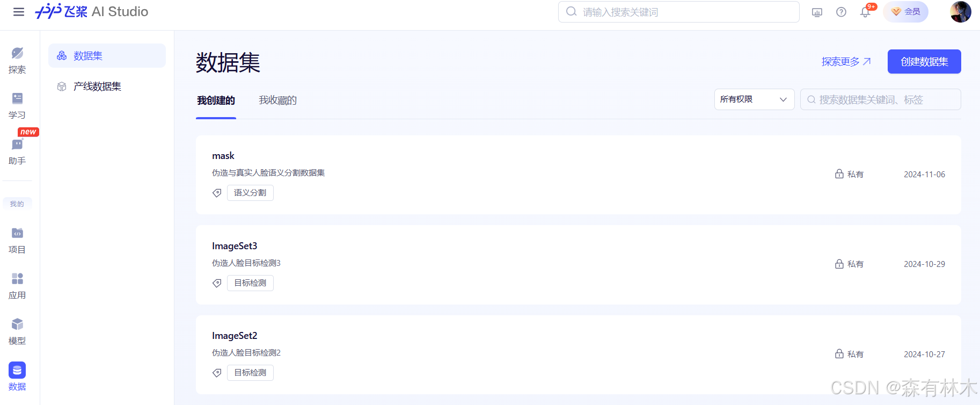Viewport: 980px width, 405px height.
Task: Click the lock icon on ImageSet2 row
Action: (x=839, y=354)
